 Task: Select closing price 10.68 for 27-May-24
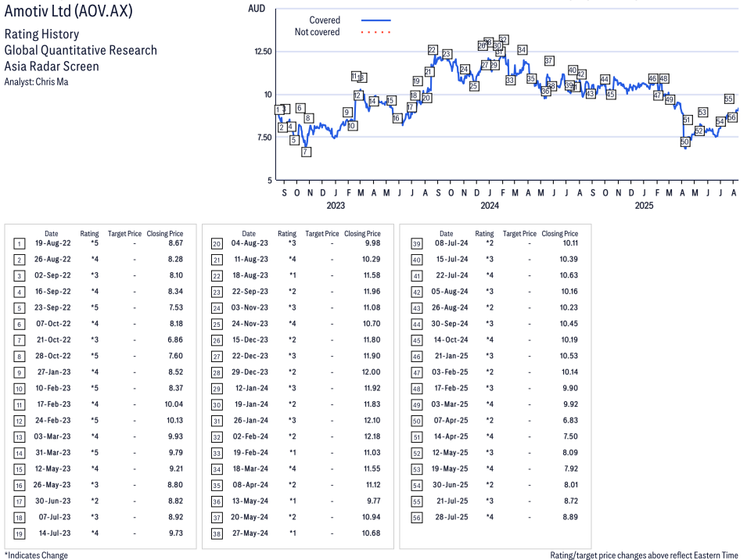click(371, 533)
